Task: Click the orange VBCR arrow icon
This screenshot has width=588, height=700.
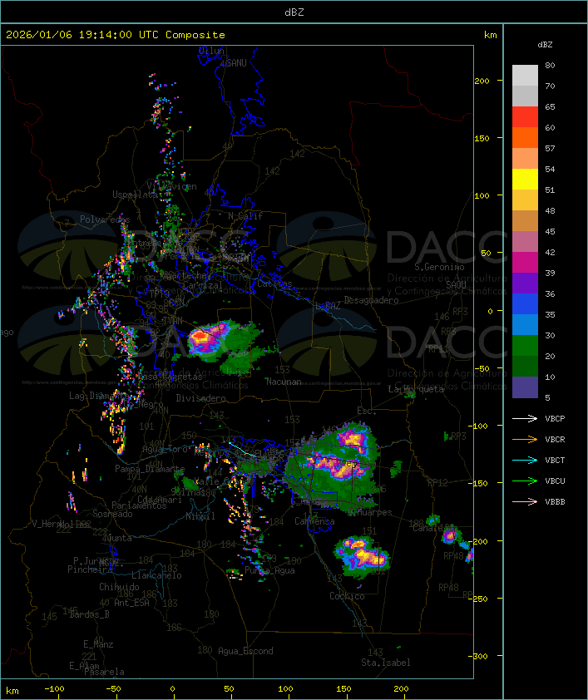Action: (x=525, y=439)
